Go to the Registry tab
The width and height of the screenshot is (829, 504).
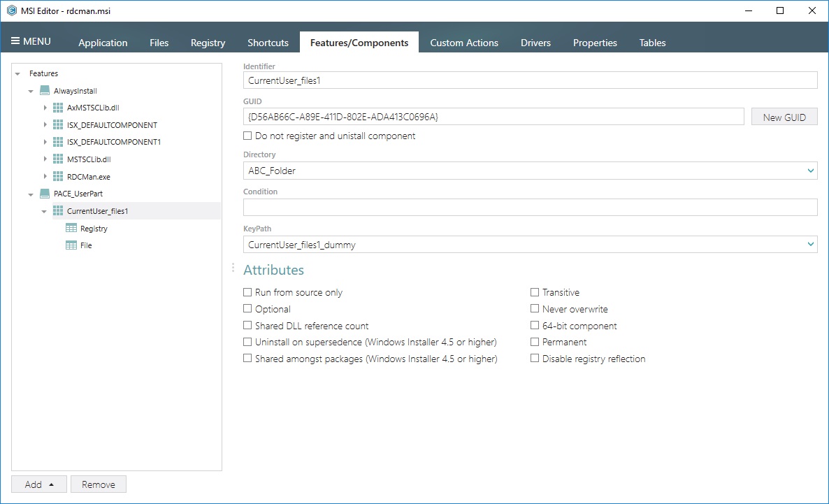[208, 43]
